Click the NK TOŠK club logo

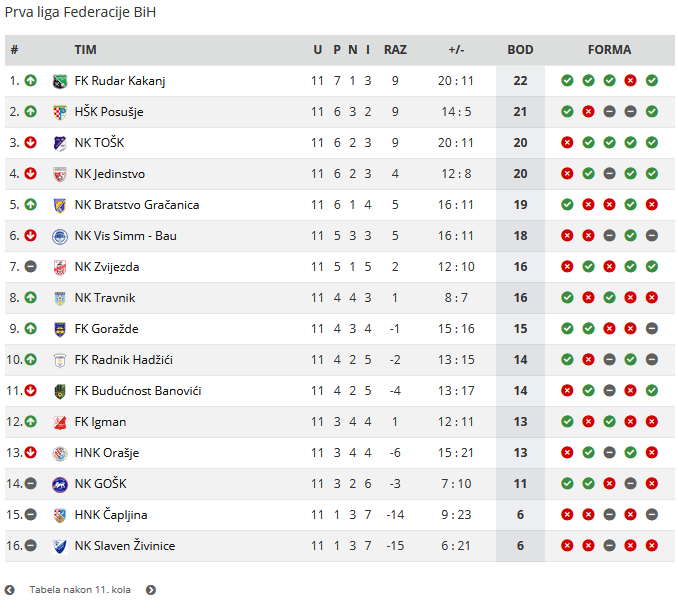tap(60, 143)
